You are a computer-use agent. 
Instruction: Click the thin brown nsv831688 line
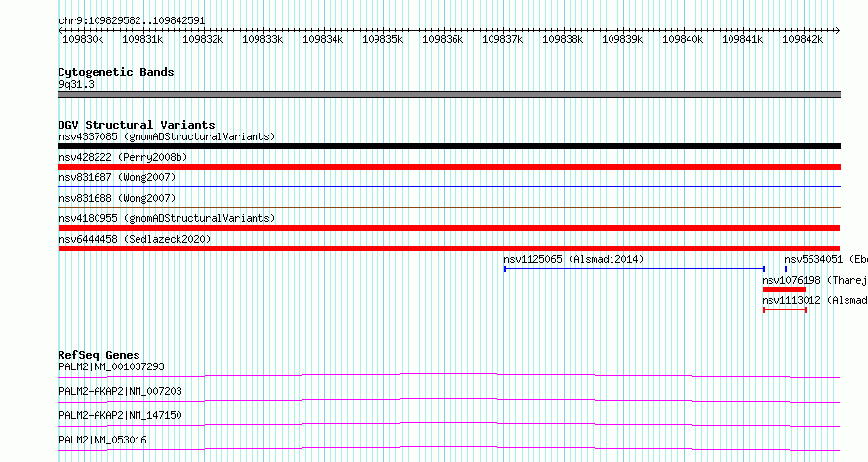click(x=449, y=208)
